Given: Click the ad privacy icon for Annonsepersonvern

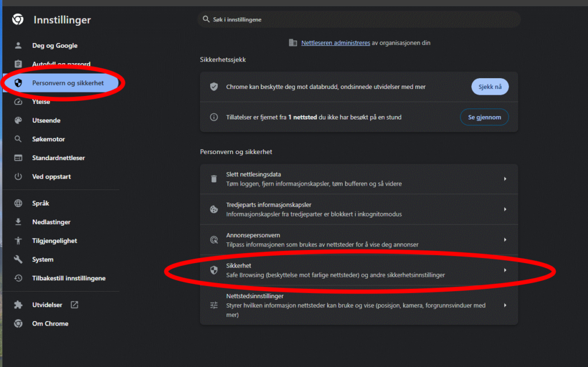Looking at the screenshot, I should click(214, 240).
